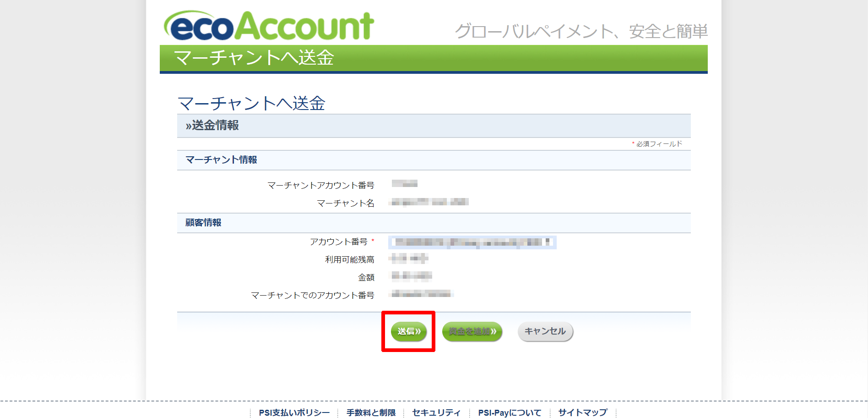The image size is (868, 418).
Task: Open the サイトマップ footer link
Action: click(583, 412)
